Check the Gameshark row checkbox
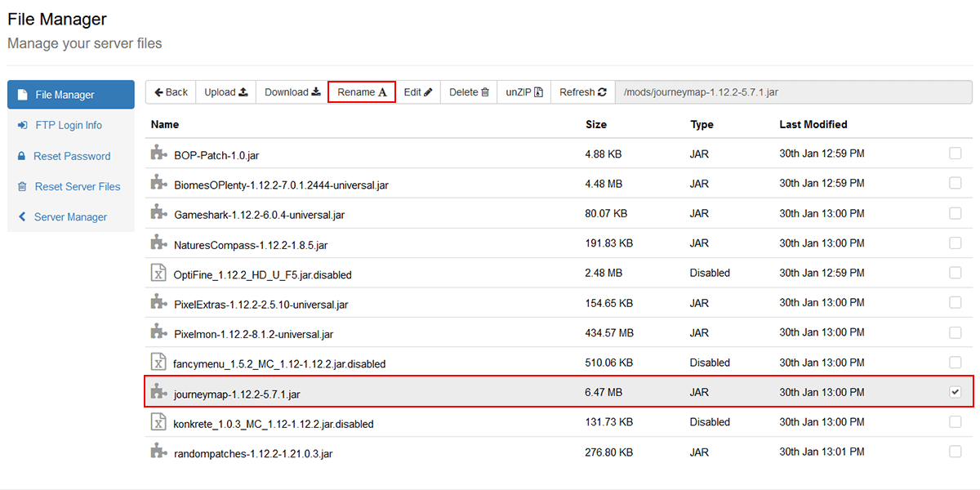 tap(955, 212)
